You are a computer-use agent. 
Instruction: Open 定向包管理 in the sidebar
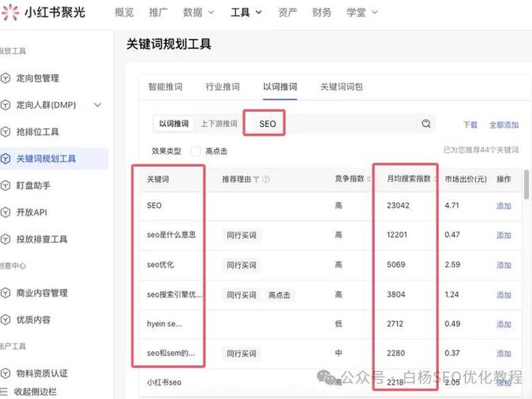coord(38,78)
